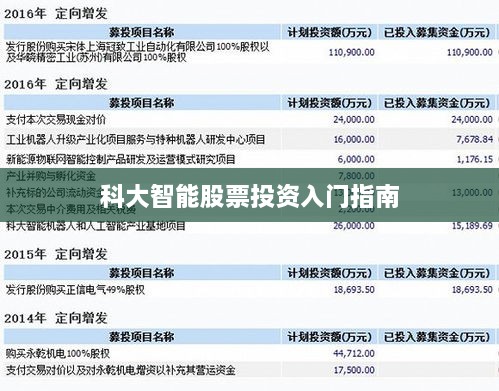Click the 7,800.00 planned investment value
Screen dimensions: 499x391
[356, 176]
